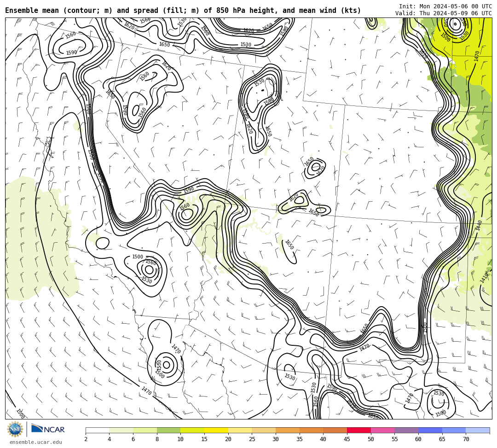
Task: Pick the light green 6–8 colorbar swatch
Action: (x=145, y=430)
